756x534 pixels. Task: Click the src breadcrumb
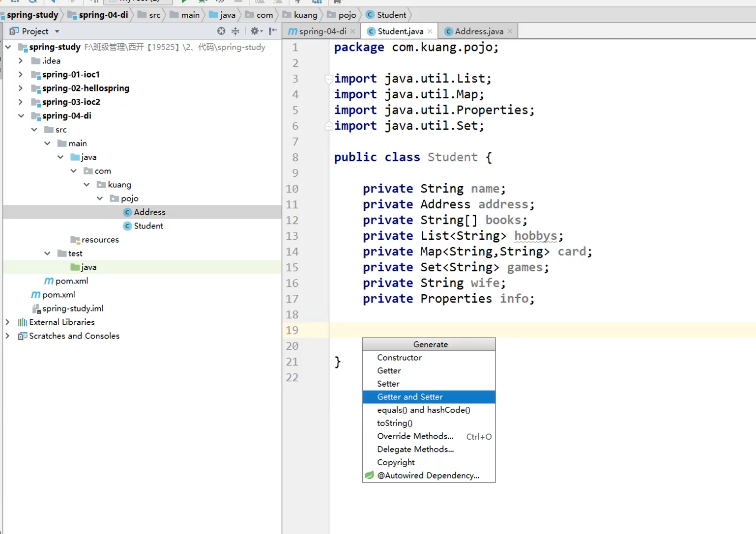[149, 15]
